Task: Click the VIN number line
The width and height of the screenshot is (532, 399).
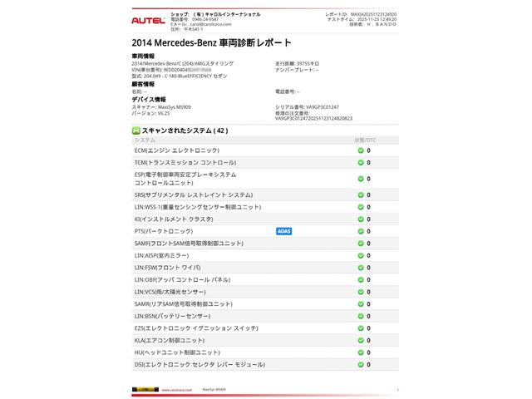Action: 171,70
